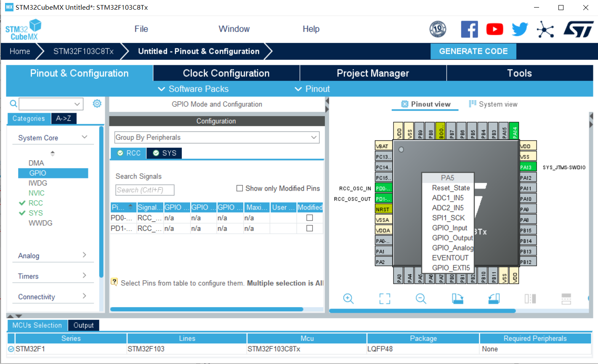The width and height of the screenshot is (598, 364).
Task: Open the ST Facebook page icon
Action: [469, 29]
